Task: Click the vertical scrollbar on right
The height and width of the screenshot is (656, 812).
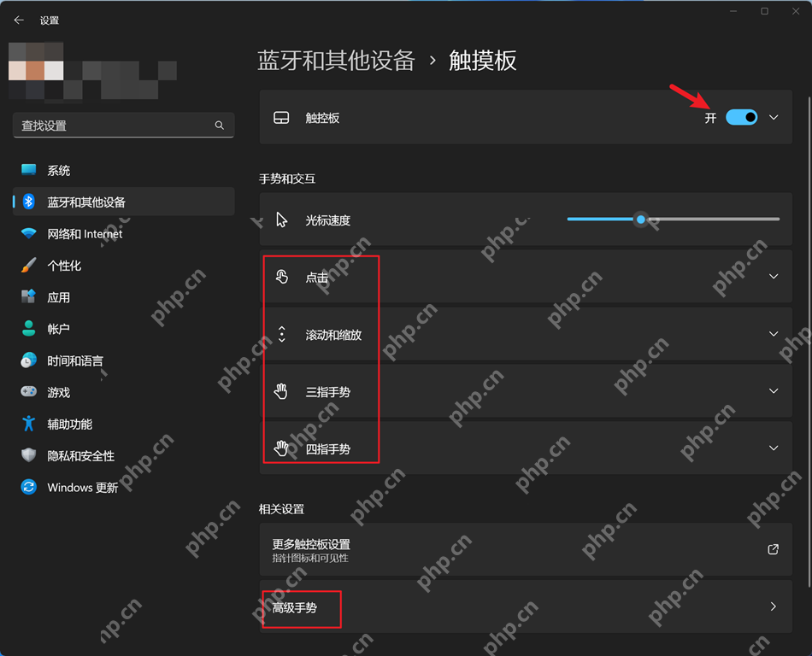Action: click(x=809, y=342)
